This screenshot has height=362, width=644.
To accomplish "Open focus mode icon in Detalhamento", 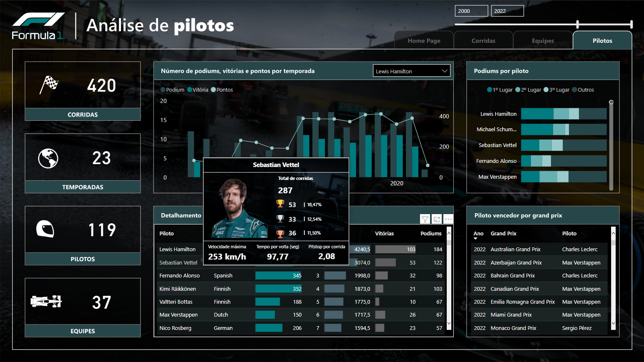I will tap(437, 219).
